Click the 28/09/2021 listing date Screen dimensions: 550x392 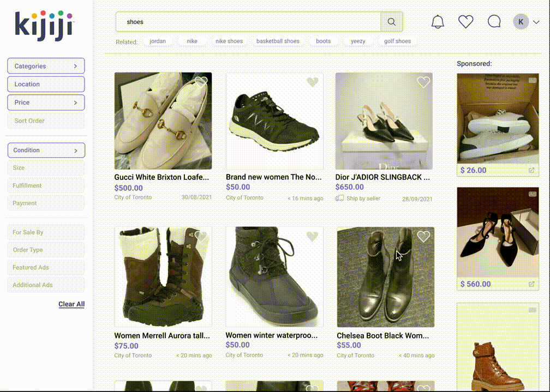(x=417, y=199)
